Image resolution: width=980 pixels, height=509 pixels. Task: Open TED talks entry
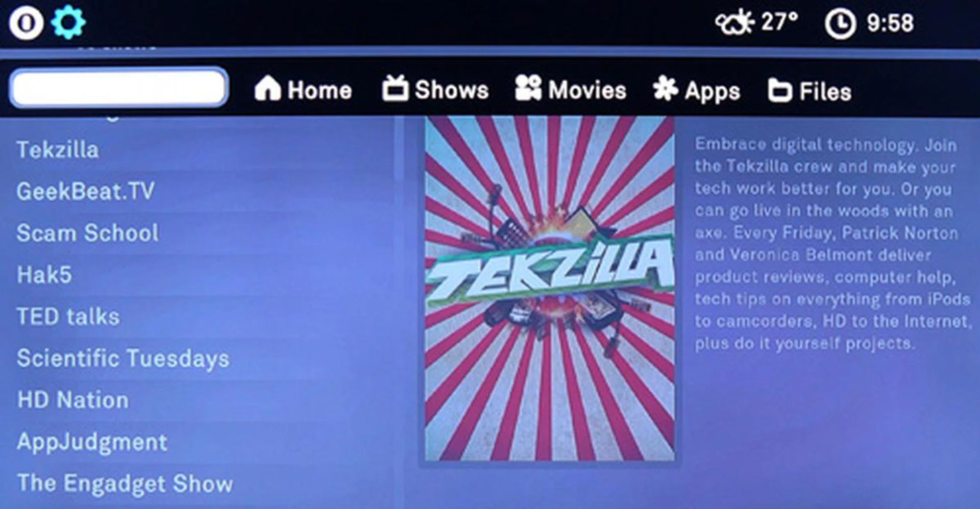point(68,317)
